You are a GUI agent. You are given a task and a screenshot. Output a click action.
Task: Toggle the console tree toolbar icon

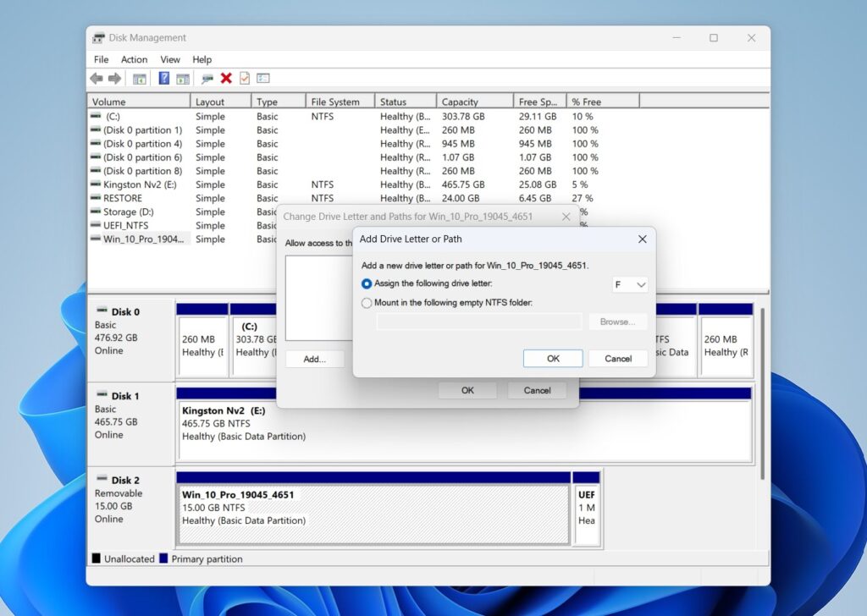[140, 79]
